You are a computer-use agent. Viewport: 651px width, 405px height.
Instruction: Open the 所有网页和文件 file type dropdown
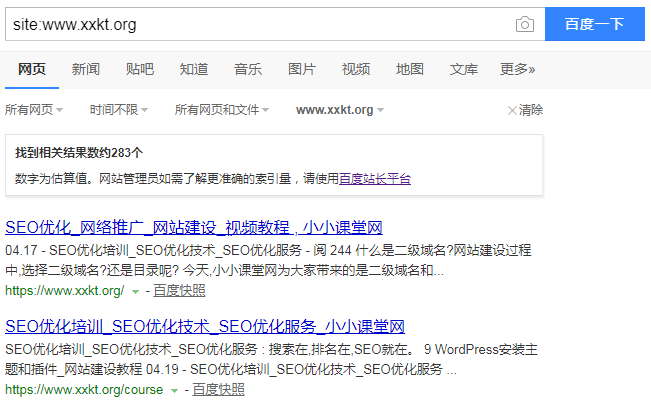coord(222,110)
